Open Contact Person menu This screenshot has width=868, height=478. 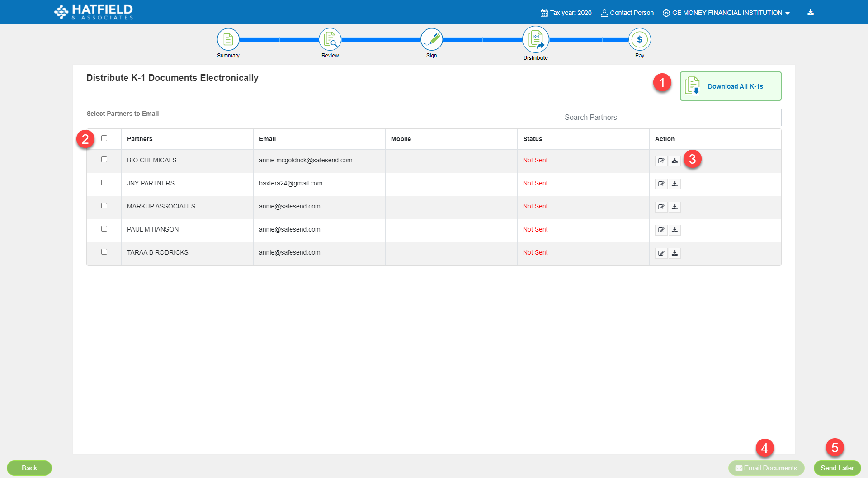coord(627,13)
